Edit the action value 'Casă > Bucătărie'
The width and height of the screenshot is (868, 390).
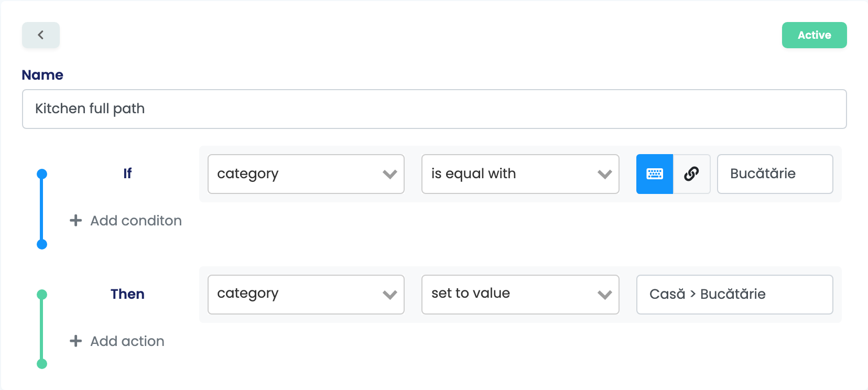click(735, 295)
